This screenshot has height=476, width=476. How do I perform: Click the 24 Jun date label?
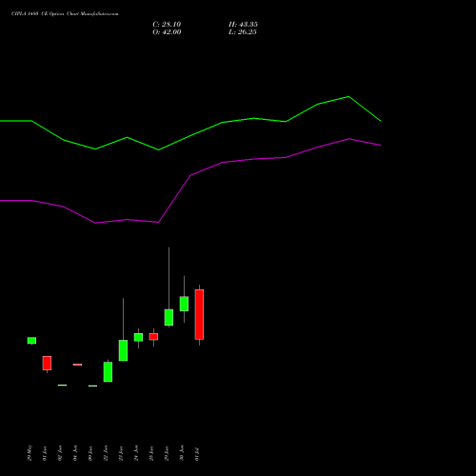coord(136,454)
